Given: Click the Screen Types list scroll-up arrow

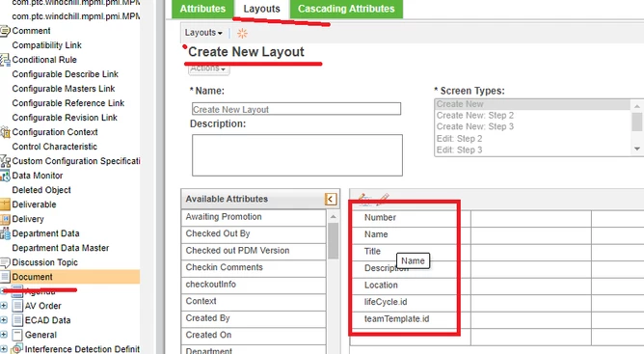Looking at the screenshot, I should coord(637,106).
